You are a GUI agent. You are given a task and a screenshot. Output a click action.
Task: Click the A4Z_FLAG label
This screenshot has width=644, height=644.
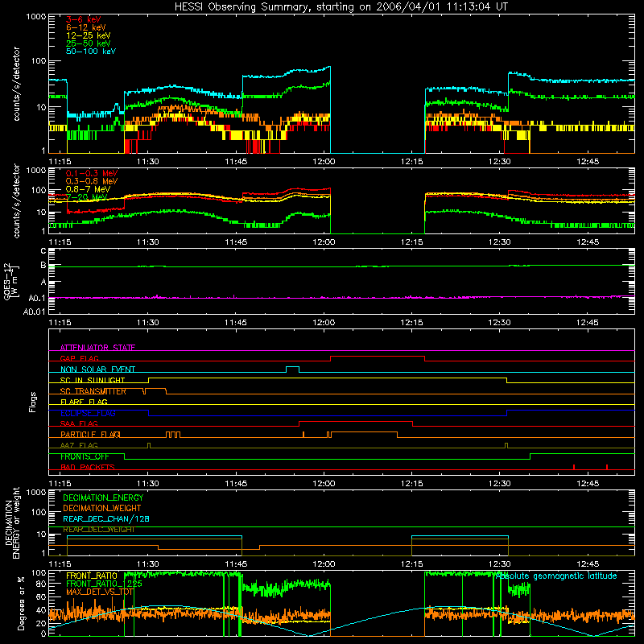[x=79, y=445]
